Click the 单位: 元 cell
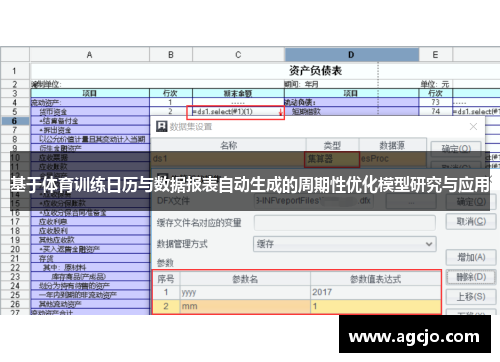Screen dimensions: 500x362 (x=435, y=84)
